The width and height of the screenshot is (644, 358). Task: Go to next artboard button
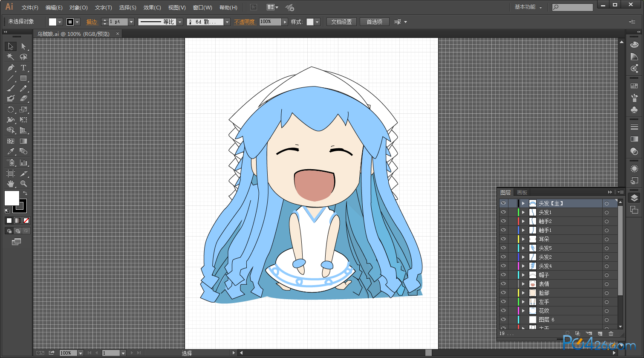point(132,353)
